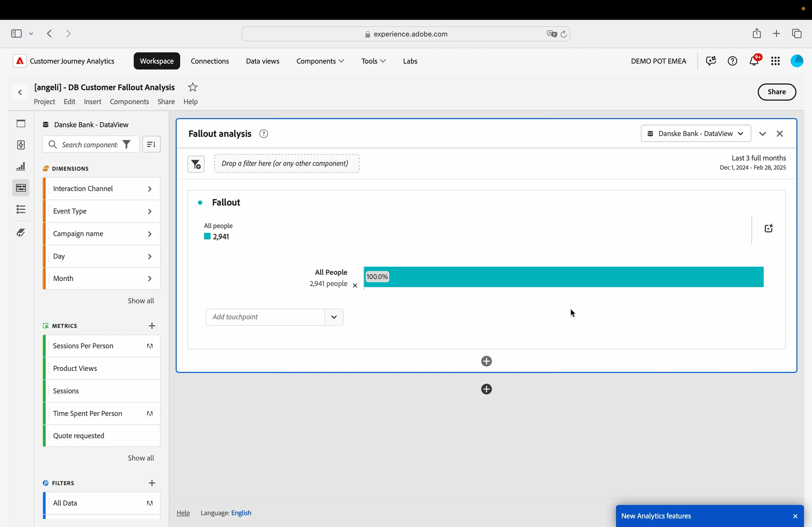This screenshot has width=812, height=527.
Task: Click the English language link
Action: pyautogui.click(x=241, y=513)
